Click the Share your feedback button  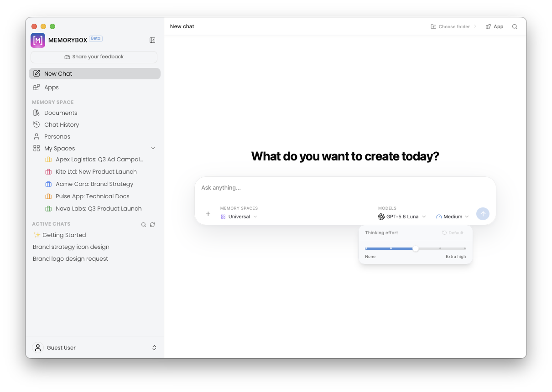click(94, 57)
